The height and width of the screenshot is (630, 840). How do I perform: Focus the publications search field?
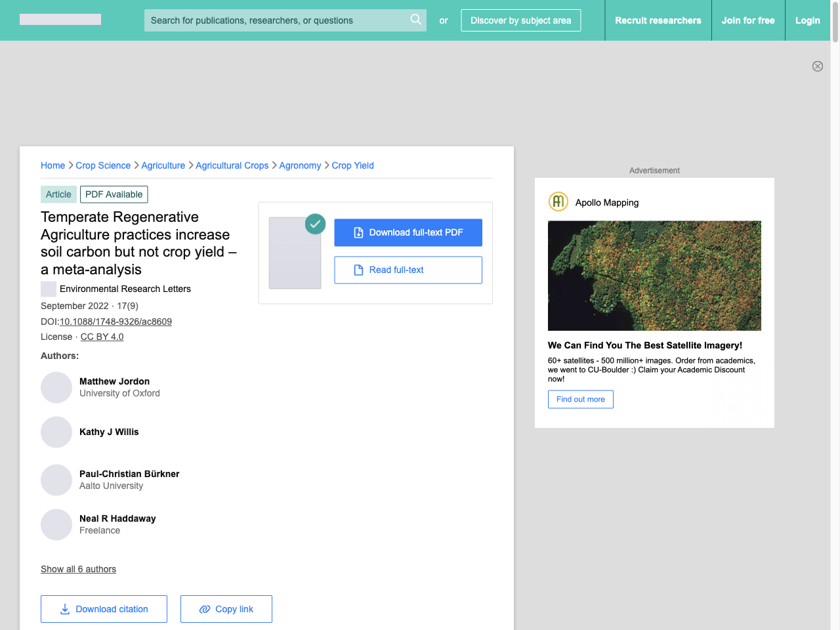(x=276, y=20)
